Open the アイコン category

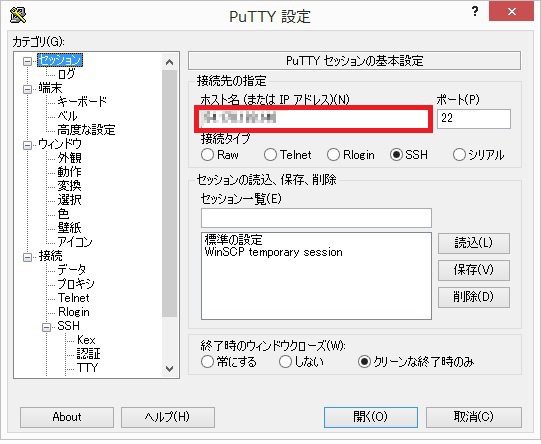pyautogui.click(x=75, y=242)
